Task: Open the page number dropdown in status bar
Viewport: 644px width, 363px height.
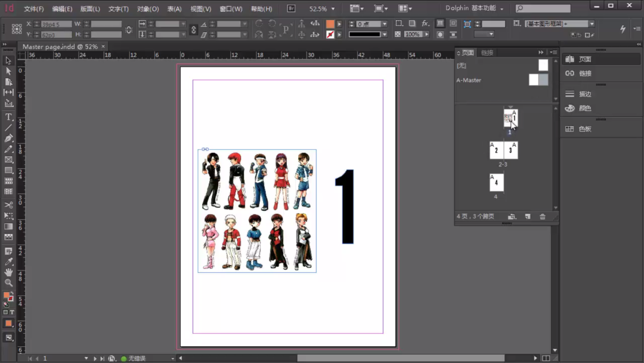Action: pyautogui.click(x=86, y=358)
